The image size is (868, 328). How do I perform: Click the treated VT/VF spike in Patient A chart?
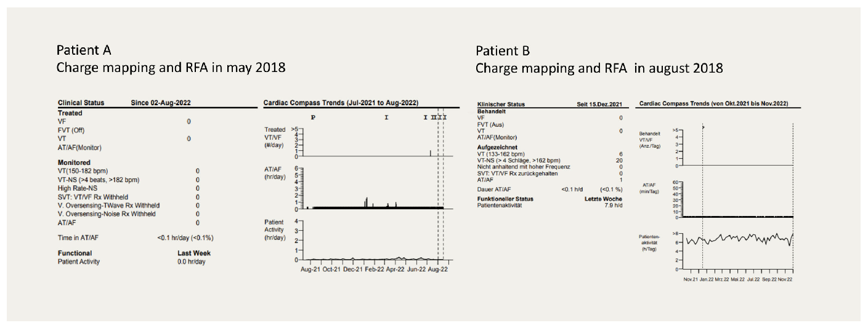click(430, 153)
